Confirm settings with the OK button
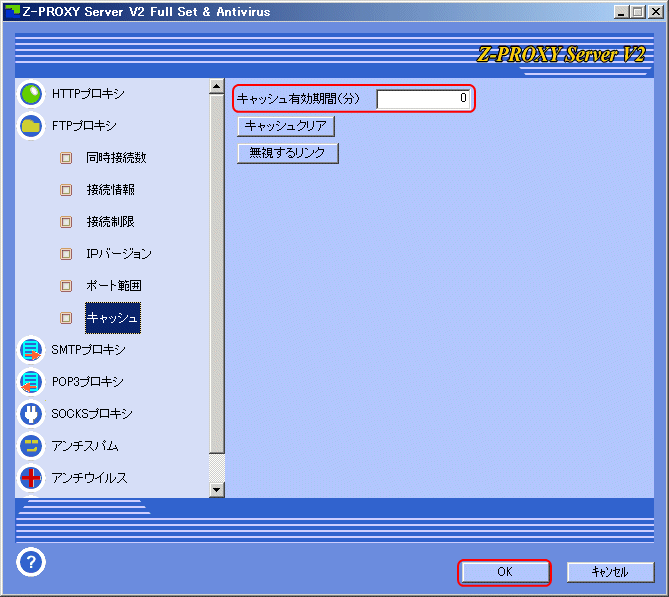 tap(505, 572)
